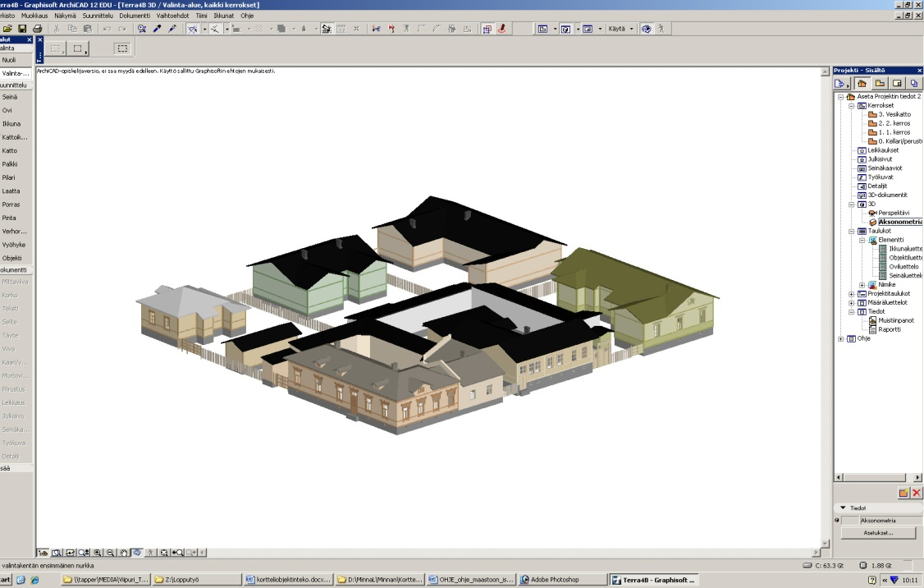Click the 3D window toolbar icon
Screen dimensions: 924x588
click(565, 28)
